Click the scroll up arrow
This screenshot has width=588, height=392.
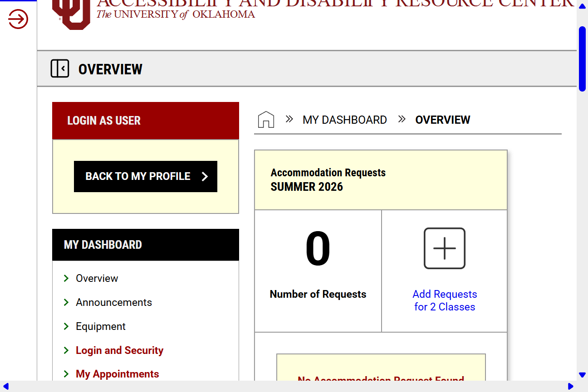tap(582, 6)
